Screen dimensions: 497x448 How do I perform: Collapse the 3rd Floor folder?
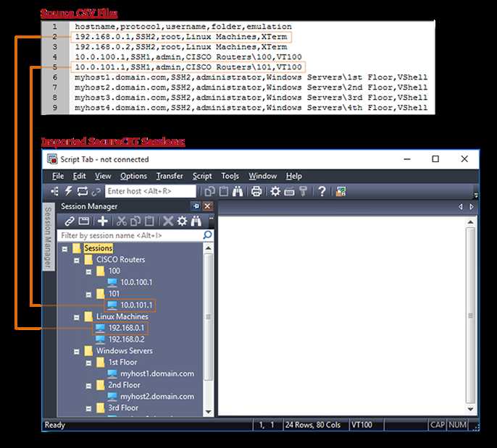(x=88, y=409)
